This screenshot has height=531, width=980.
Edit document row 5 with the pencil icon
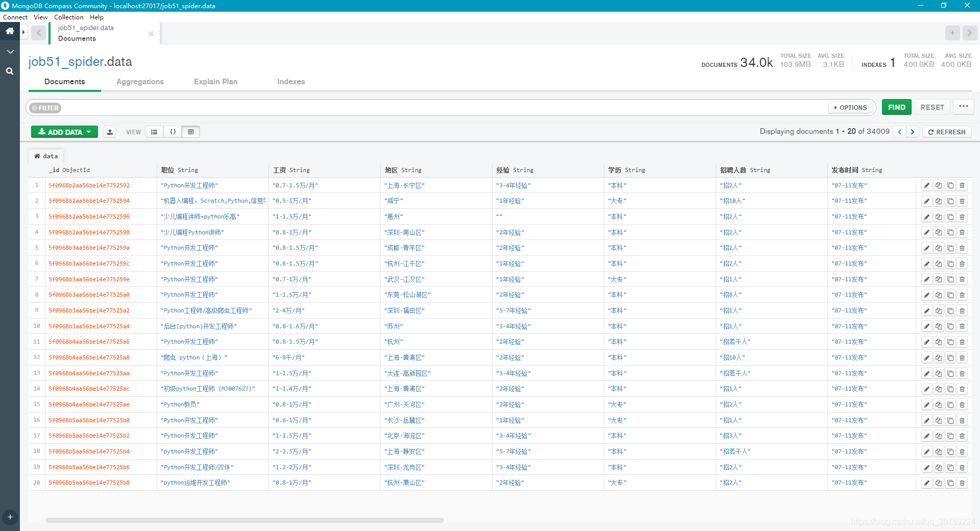click(x=927, y=248)
